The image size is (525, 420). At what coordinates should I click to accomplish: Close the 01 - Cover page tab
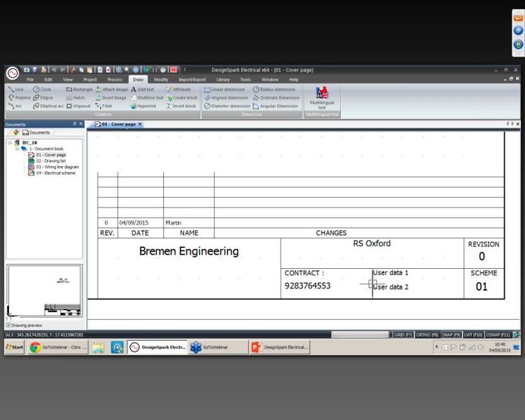point(140,125)
